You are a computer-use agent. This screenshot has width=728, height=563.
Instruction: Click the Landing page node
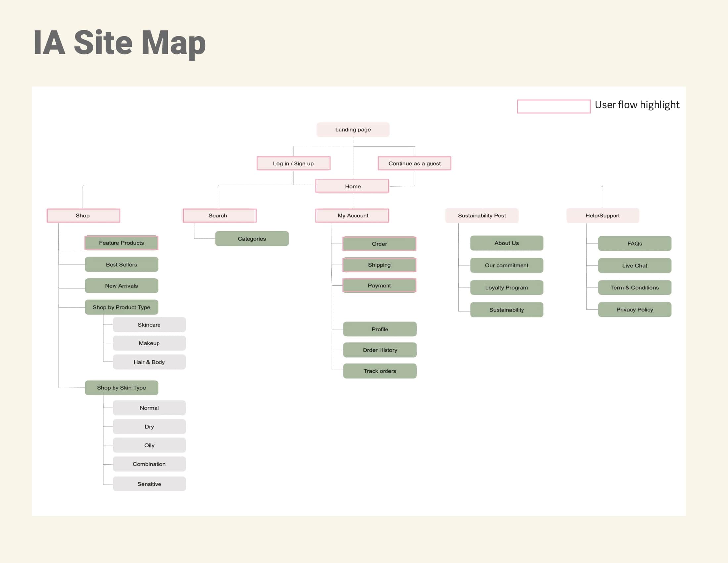coord(353,130)
